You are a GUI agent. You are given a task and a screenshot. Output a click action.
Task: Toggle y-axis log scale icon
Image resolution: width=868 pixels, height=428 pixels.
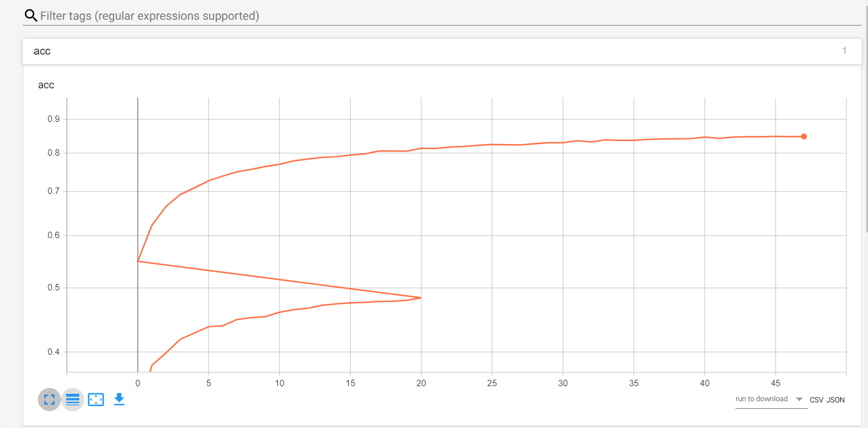pyautogui.click(x=73, y=400)
